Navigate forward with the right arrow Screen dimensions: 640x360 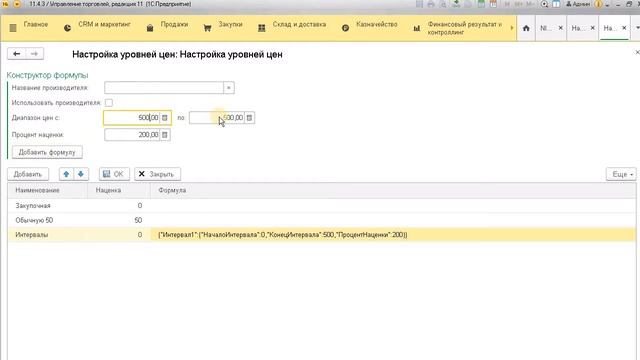click(34, 54)
